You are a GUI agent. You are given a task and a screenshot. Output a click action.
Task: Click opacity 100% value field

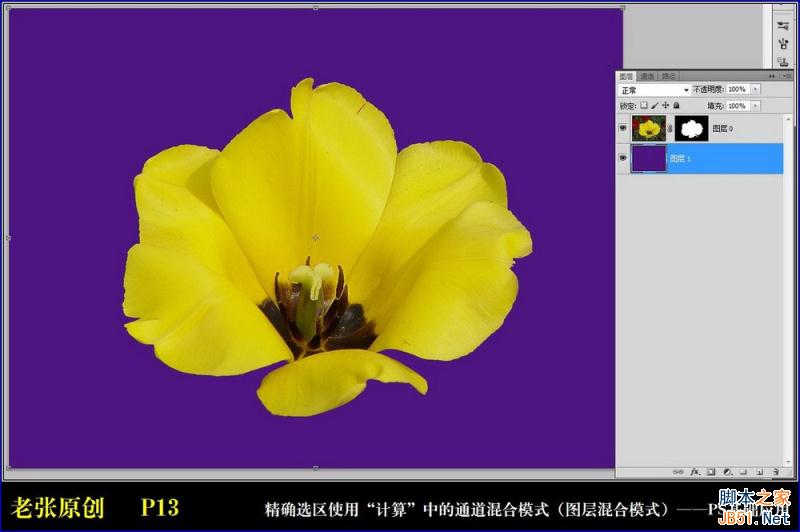(x=738, y=89)
